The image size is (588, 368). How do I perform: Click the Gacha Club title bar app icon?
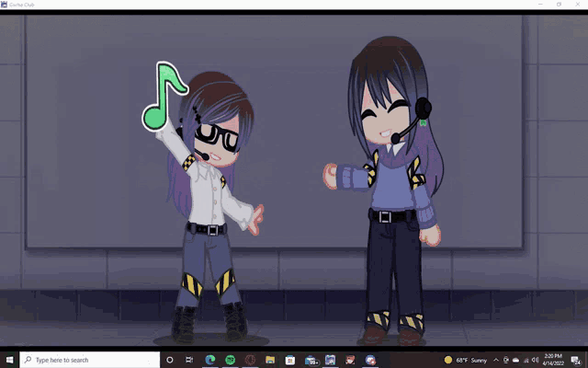pos(4,4)
